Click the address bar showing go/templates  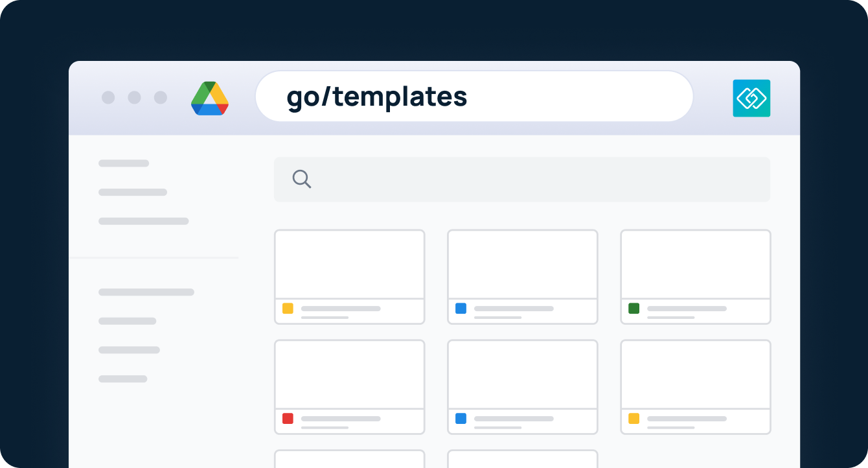(x=474, y=96)
